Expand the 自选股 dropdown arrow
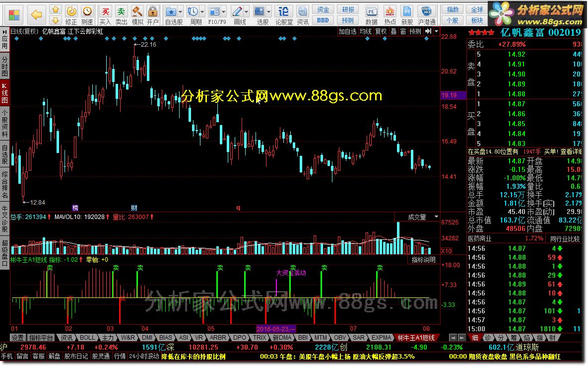 pyautogui.click(x=181, y=11)
